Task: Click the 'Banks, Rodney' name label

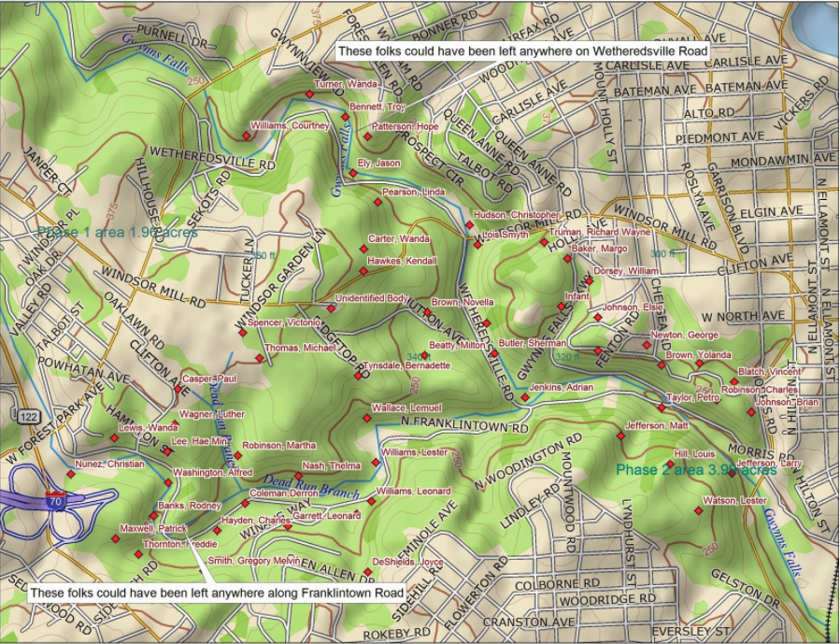Action: 190,506
